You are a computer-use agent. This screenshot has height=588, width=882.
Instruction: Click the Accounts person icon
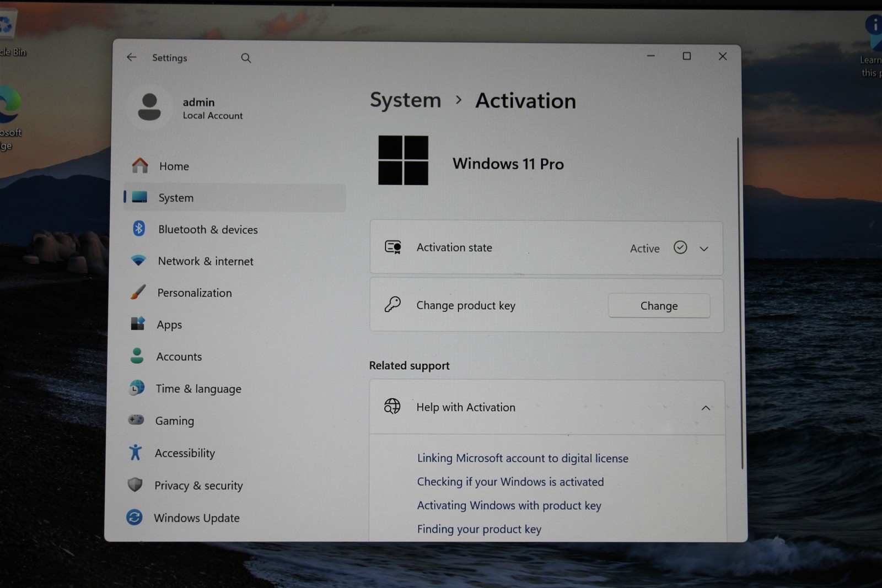point(137,355)
